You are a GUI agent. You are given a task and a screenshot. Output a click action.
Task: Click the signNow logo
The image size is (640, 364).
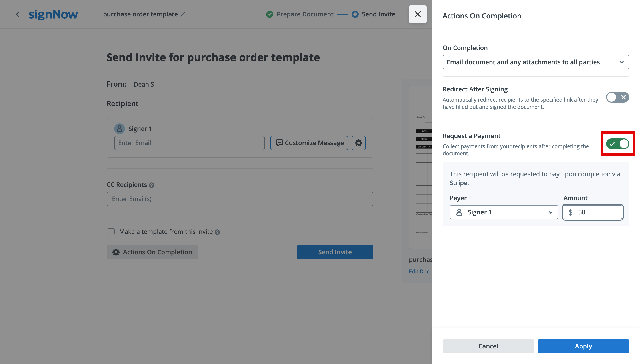tap(53, 14)
